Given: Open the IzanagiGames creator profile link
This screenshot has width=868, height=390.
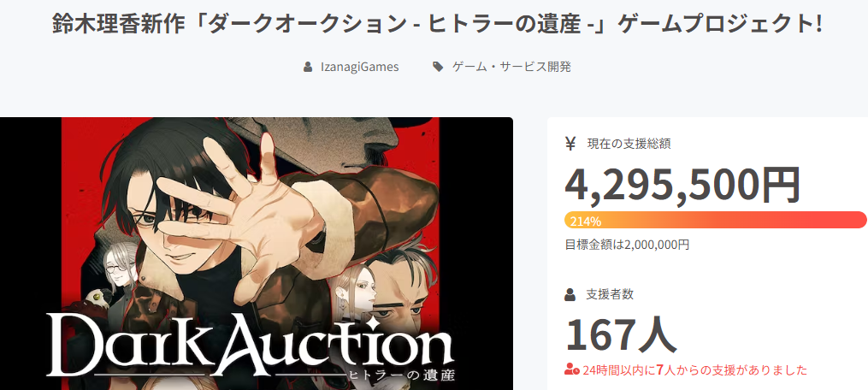Looking at the screenshot, I should 359,67.
